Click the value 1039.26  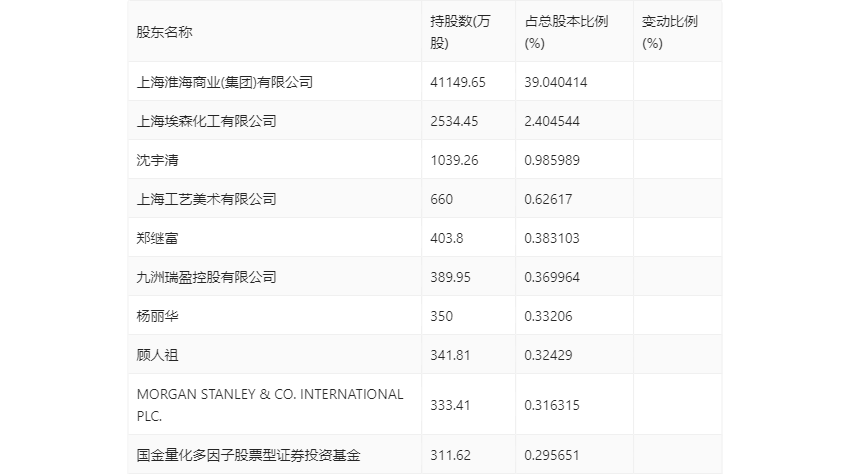coord(454,160)
